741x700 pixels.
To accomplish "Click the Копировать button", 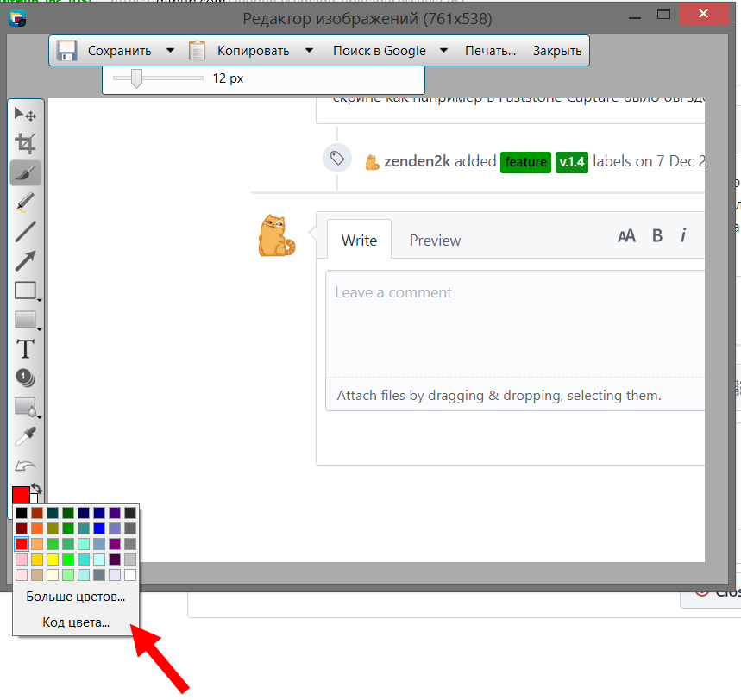I will [254, 51].
